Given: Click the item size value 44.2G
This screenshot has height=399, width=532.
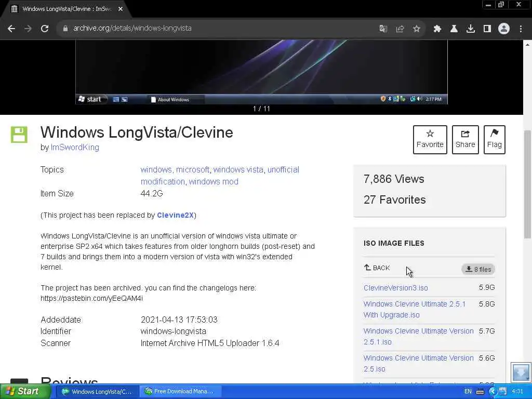Looking at the screenshot, I should 152,193.
